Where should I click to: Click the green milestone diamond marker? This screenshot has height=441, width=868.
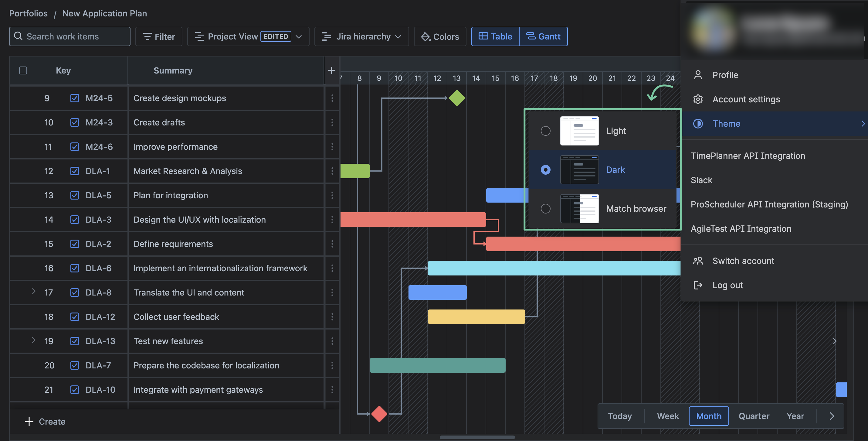(x=457, y=98)
